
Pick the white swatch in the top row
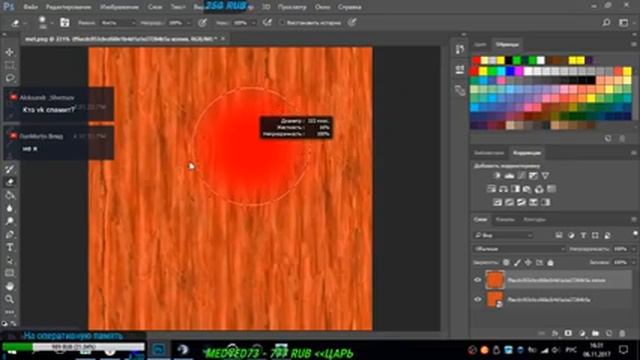coord(541,60)
